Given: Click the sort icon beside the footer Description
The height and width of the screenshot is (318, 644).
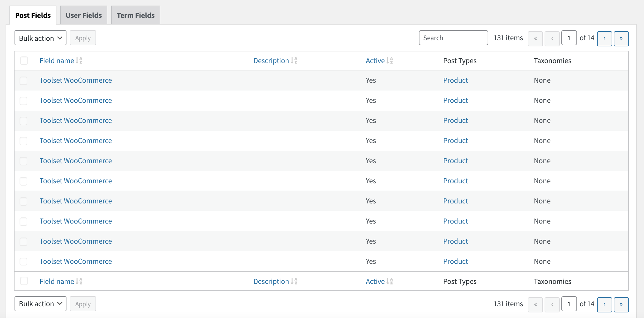Looking at the screenshot, I should point(294,281).
